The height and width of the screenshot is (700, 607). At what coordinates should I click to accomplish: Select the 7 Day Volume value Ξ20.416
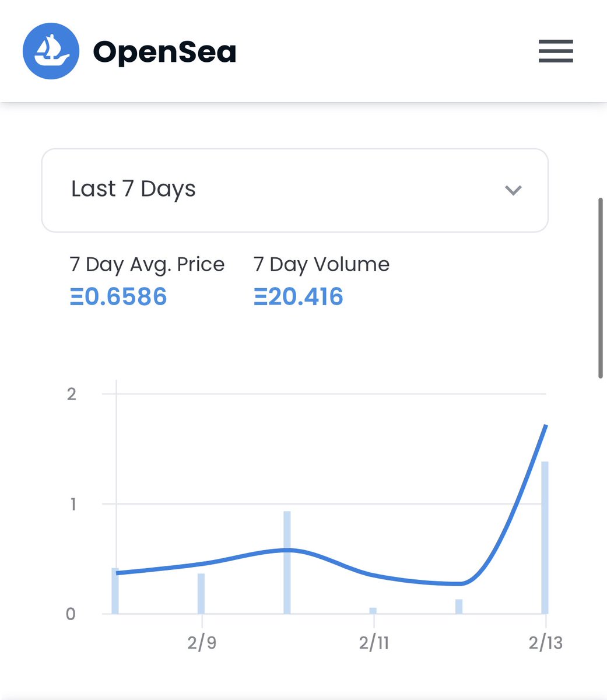(299, 296)
